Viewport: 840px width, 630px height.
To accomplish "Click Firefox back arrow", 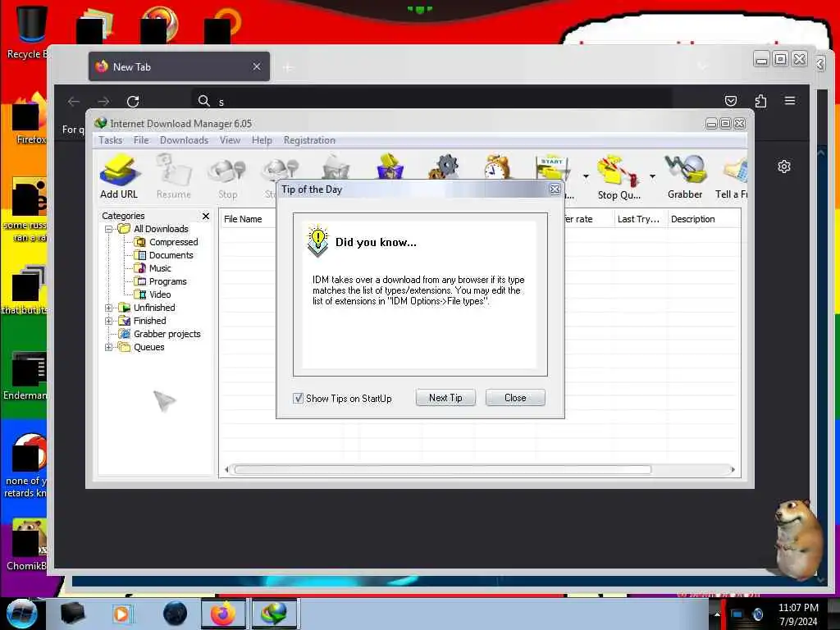I will pos(74,101).
